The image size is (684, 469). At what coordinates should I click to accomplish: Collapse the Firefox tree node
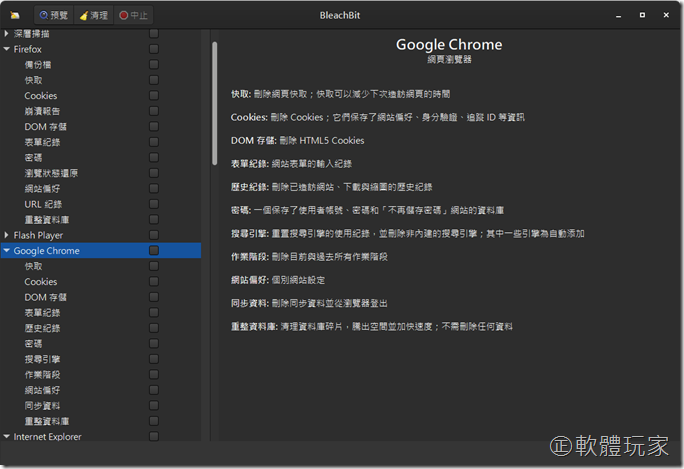(7, 49)
